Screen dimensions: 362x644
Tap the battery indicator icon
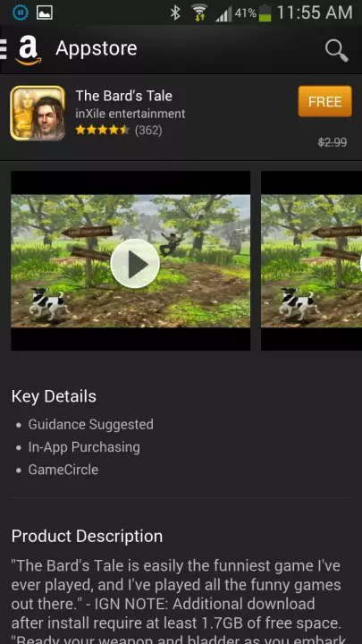(265, 13)
